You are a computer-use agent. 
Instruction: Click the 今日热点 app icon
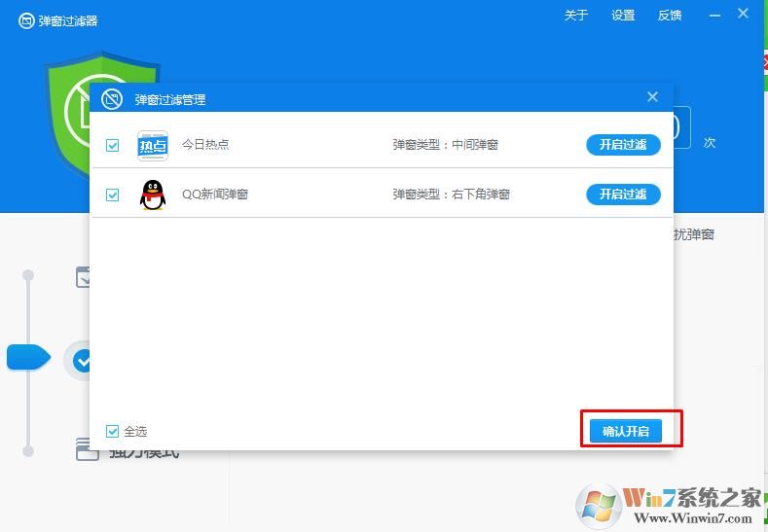153,145
